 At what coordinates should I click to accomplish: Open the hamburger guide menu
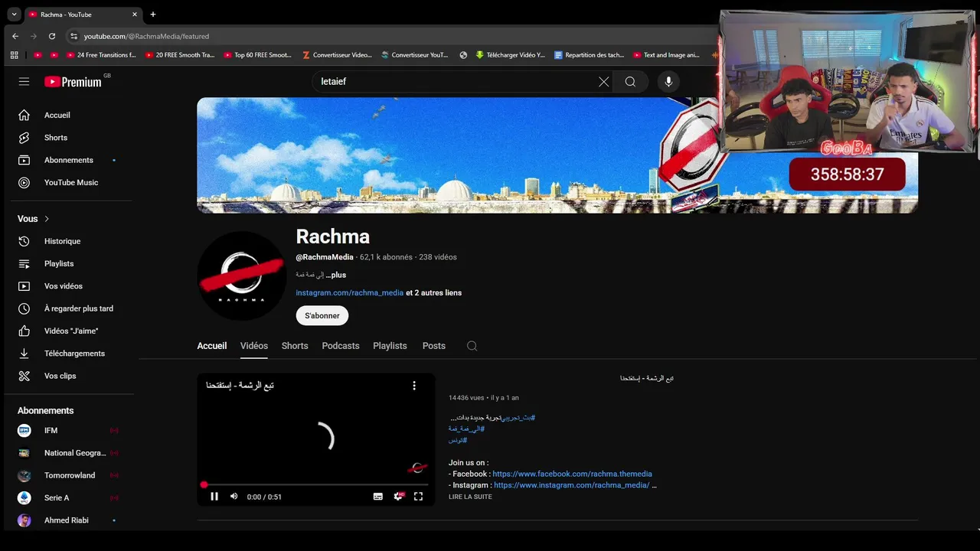[24, 81]
